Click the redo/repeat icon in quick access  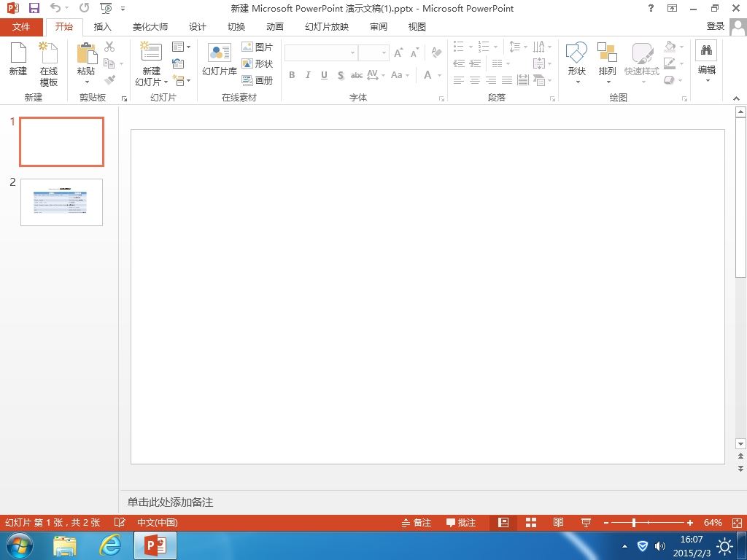(x=85, y=7)
